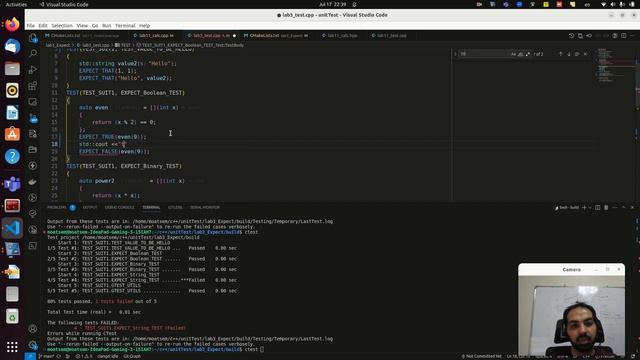Open Accounts icon in activity bar
Viewport: 640px width, 360px height.
[x=33, y=329]
